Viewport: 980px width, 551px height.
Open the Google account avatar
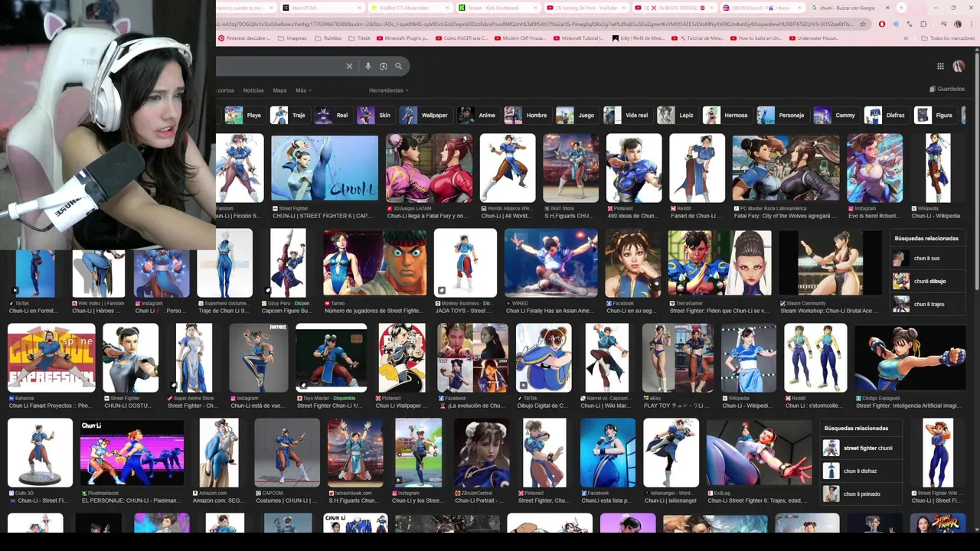point(959,67)
